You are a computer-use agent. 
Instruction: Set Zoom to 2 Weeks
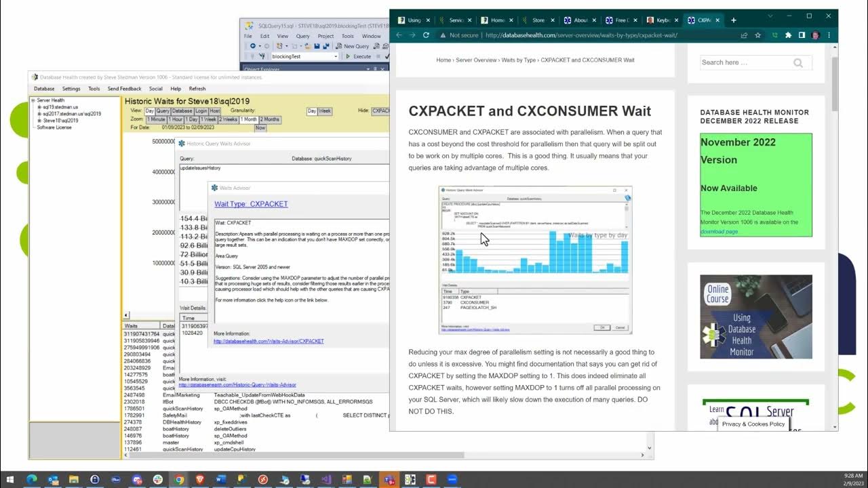pyautogui.click(x=229, y=119)
